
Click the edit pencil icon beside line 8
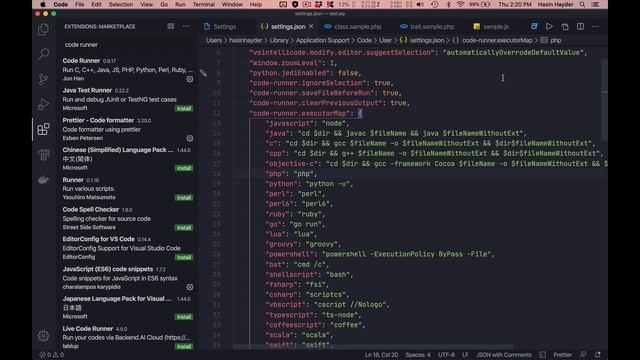203,73
